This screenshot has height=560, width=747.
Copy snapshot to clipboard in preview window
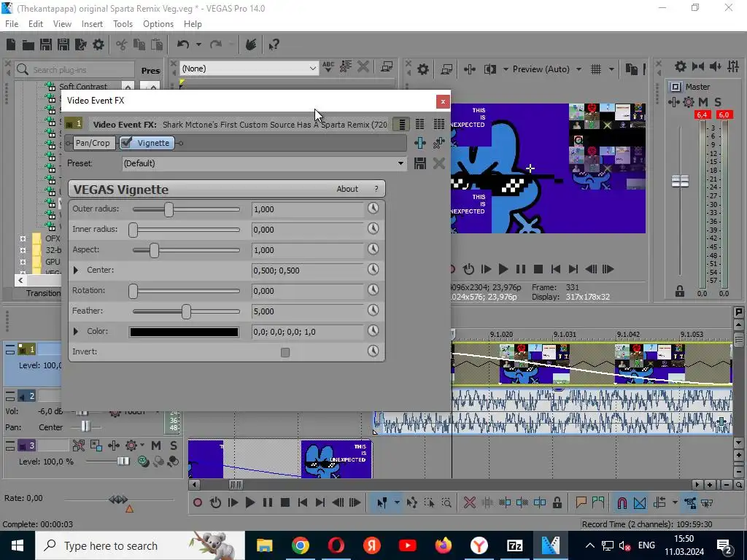(632, 69)
